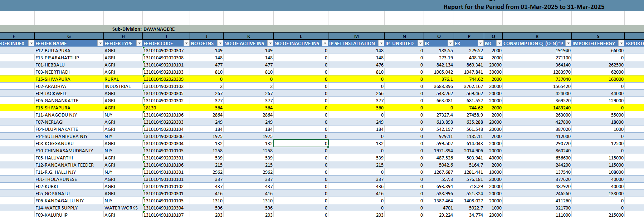Select column R header

click(x=537, y=36)
